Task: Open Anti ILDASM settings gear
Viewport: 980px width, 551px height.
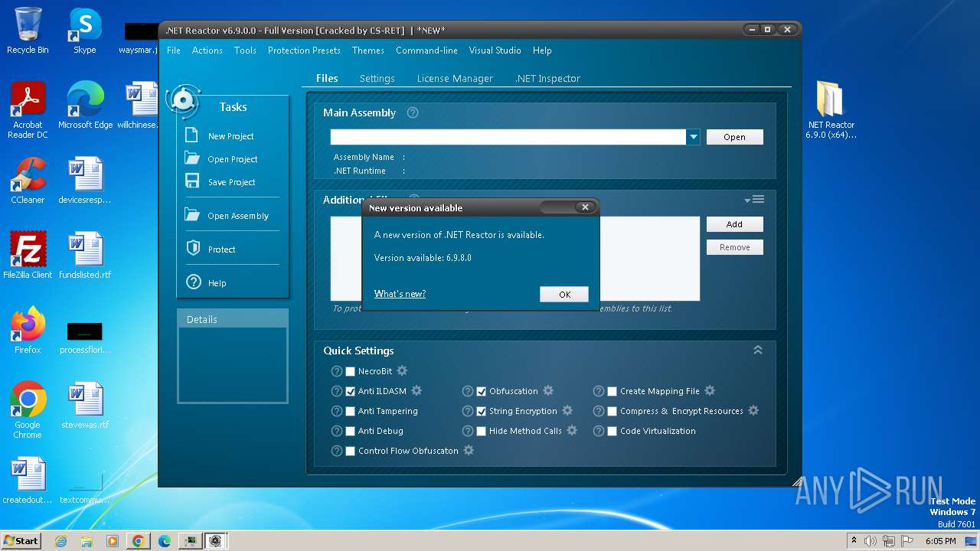Action: pos(416,390)
